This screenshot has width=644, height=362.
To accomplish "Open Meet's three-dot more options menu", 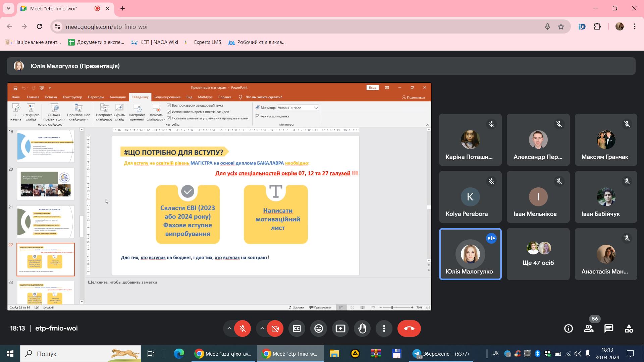I will [384, 328].
